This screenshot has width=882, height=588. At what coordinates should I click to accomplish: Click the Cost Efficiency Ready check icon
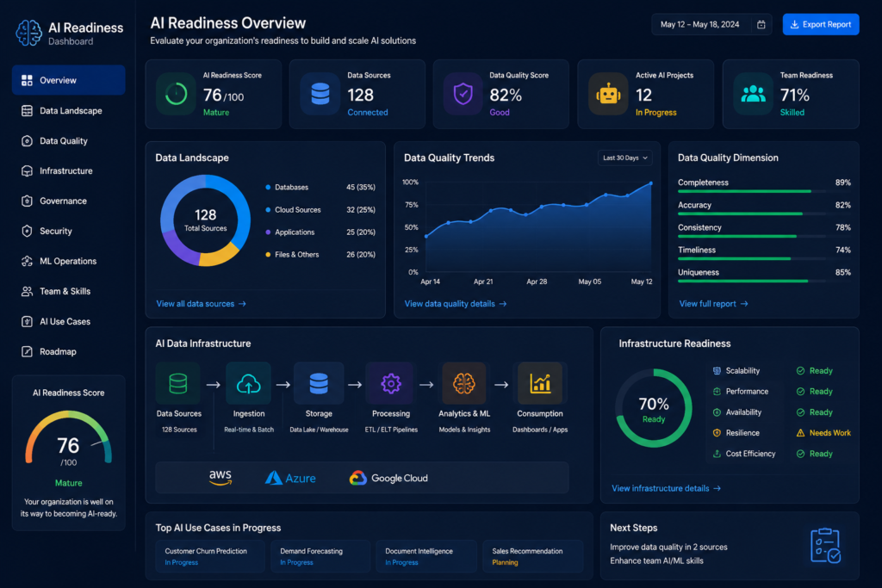[x=800, y=455]
